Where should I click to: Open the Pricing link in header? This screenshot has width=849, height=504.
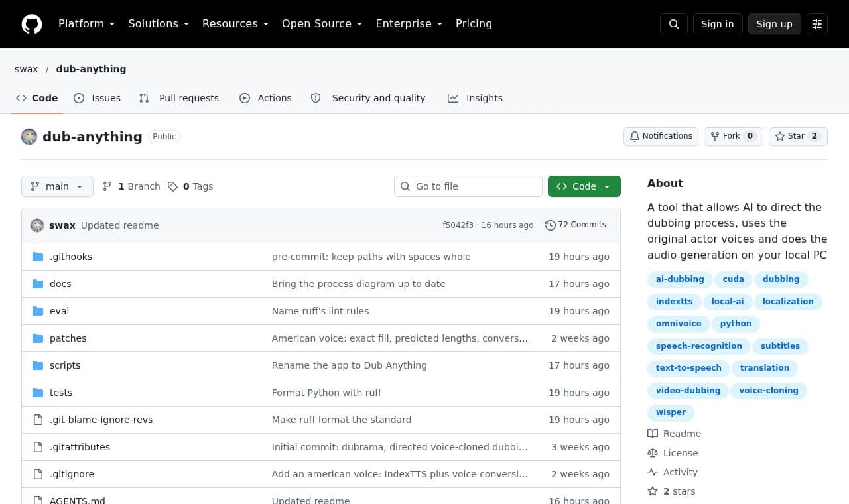pyautogui.click(x=474, y=24)
